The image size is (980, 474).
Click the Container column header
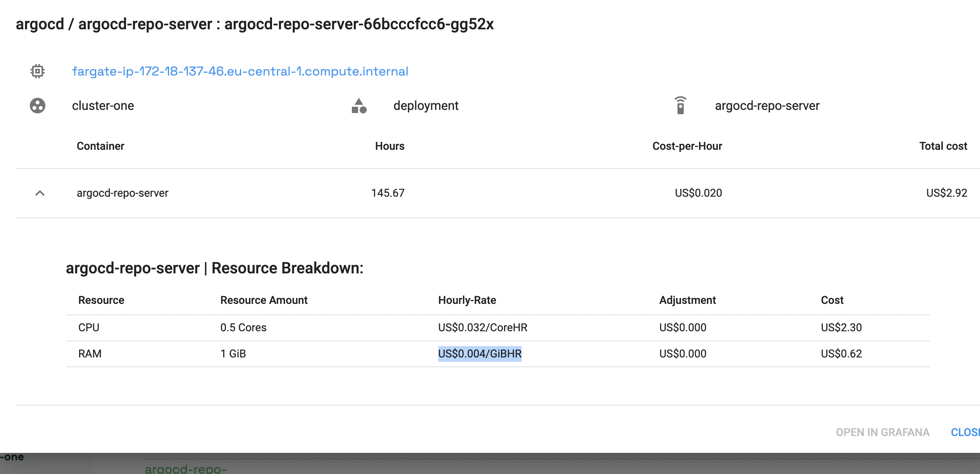pyautogui.click(x=101, y=146)
